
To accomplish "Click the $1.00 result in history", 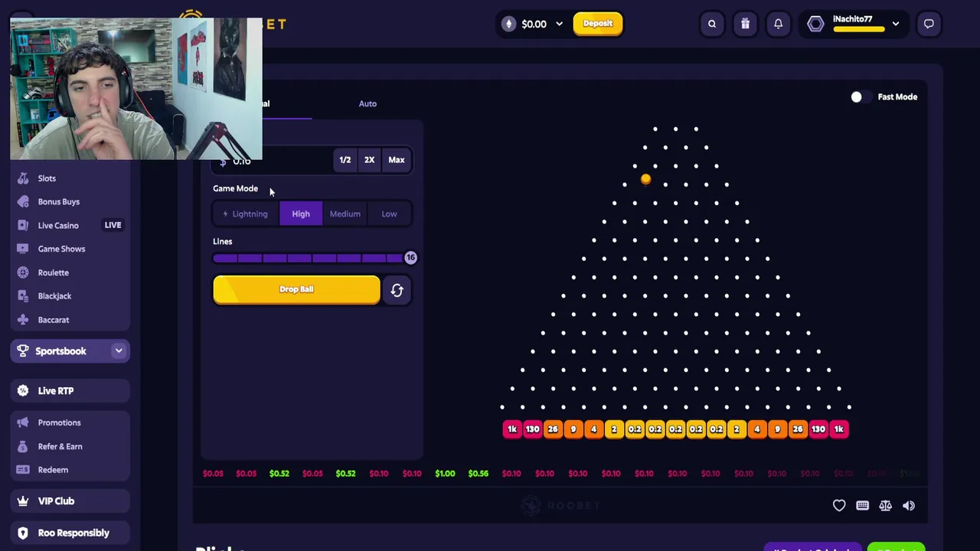I will 445,474.
